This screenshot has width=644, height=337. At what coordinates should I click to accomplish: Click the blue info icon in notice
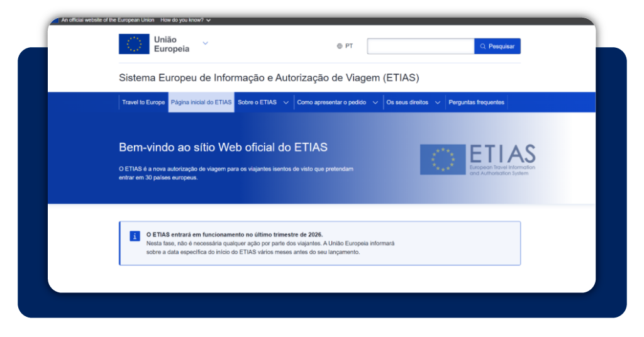click(135, 236)
